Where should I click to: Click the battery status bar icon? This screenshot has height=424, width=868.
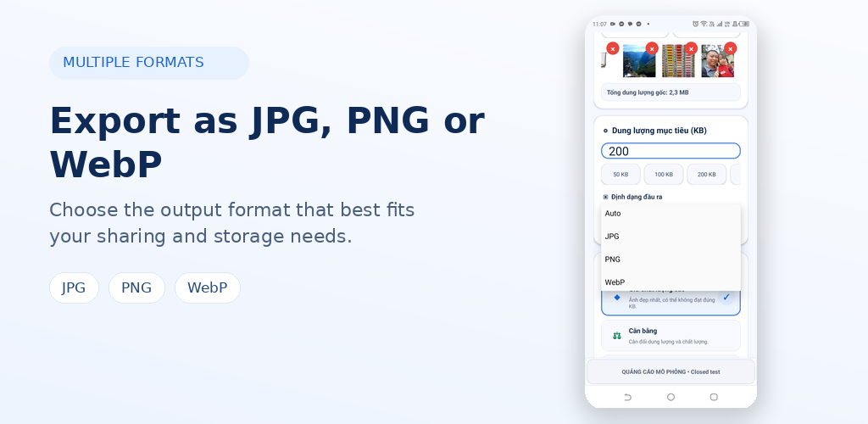pos(745,24)
